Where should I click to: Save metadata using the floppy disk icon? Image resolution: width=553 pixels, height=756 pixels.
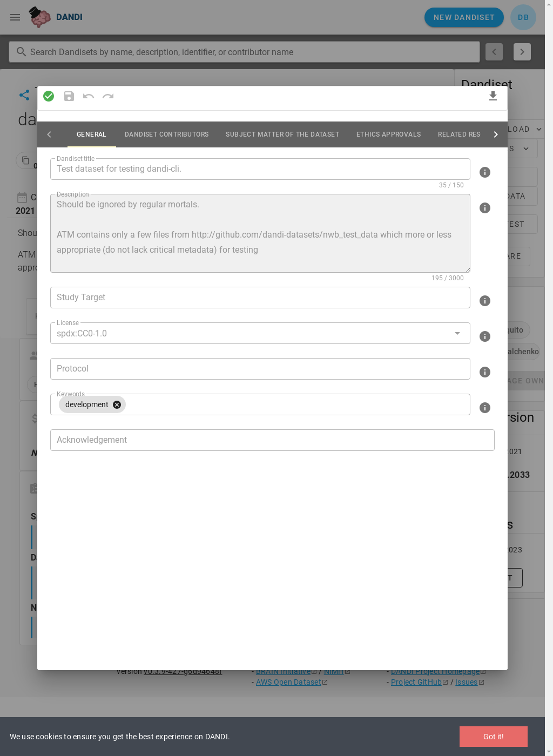(x=69, y=96)
